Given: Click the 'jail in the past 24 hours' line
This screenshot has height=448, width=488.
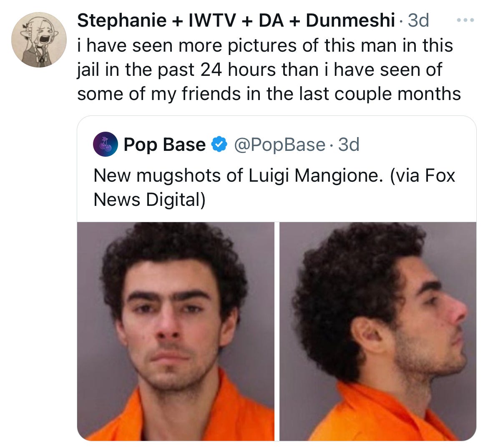Looking at the screenshot, I should [177, 70].
